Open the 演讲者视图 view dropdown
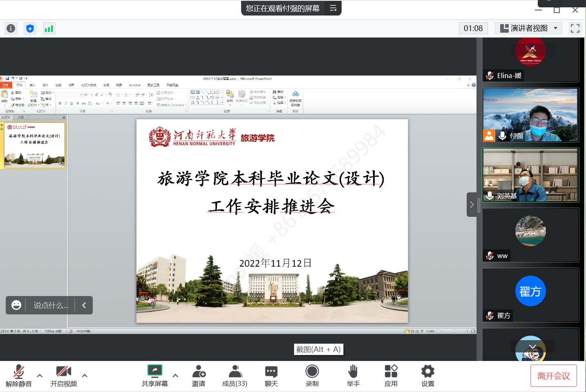Screen dimensions: 586x392 (528, 28)
